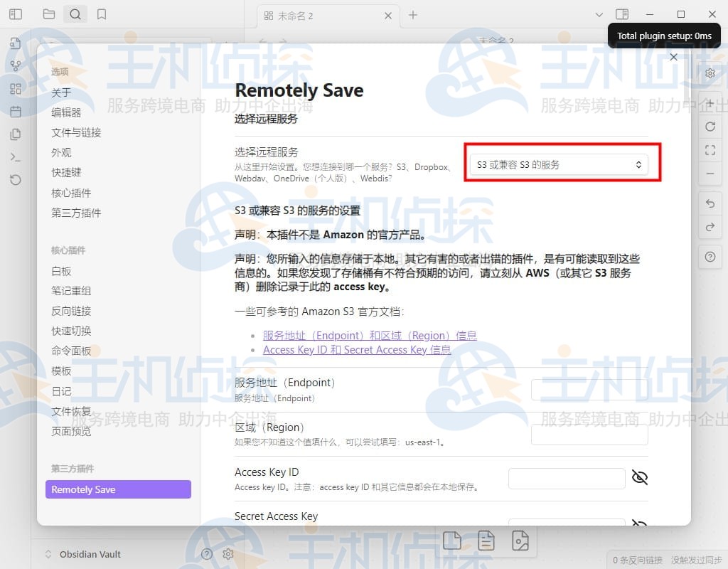Toggle right sidebar panel icon
This screenshot has width=728, height=569.
[x=622, y=14]
